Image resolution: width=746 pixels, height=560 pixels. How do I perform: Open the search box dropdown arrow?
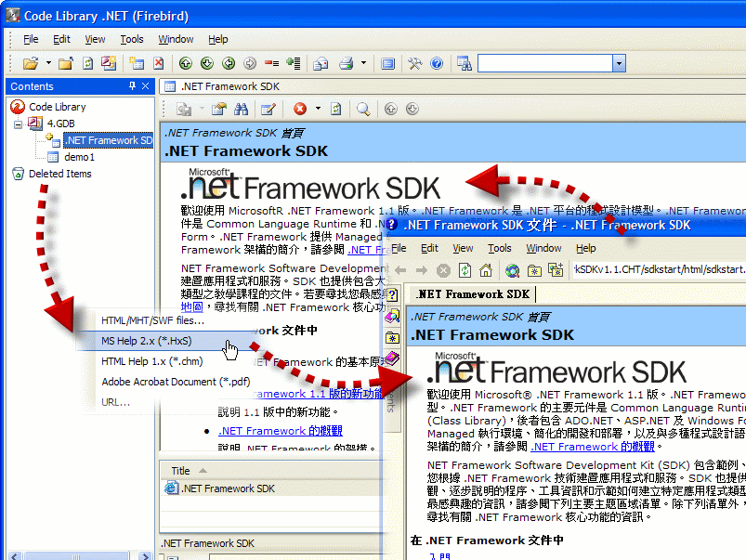pyautogui.click(x=619, y=63)
